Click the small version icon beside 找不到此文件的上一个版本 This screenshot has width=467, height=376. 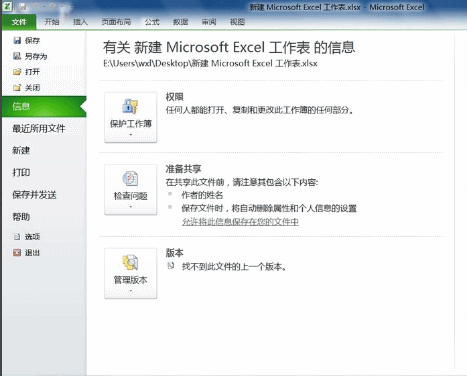coord(171,266)
